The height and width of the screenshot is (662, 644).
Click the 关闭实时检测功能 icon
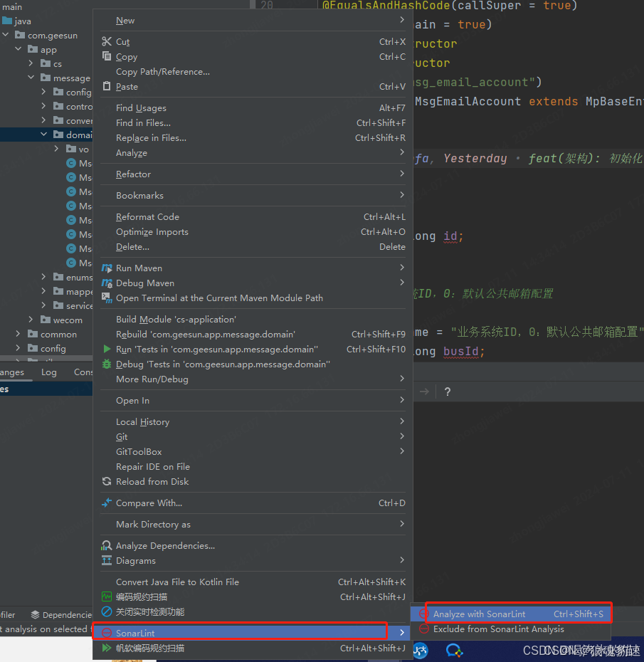(107, 611)
